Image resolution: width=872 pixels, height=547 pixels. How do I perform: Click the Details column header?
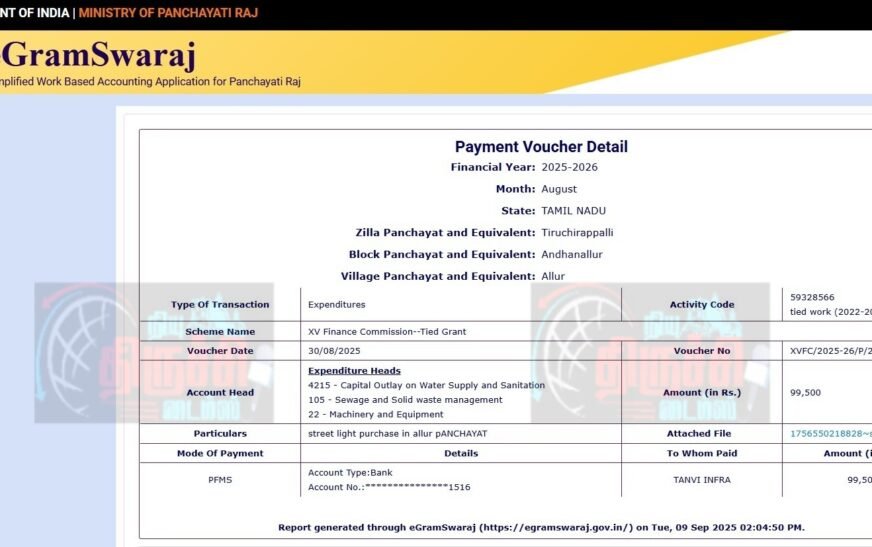point(461,454)
